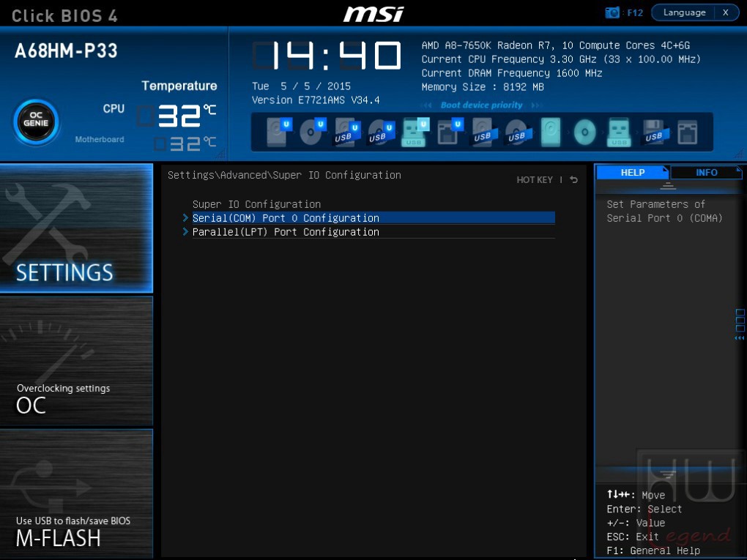Click Memory Size : 8192 MB line
Viewport: 747px width, 560px height.
483,86
